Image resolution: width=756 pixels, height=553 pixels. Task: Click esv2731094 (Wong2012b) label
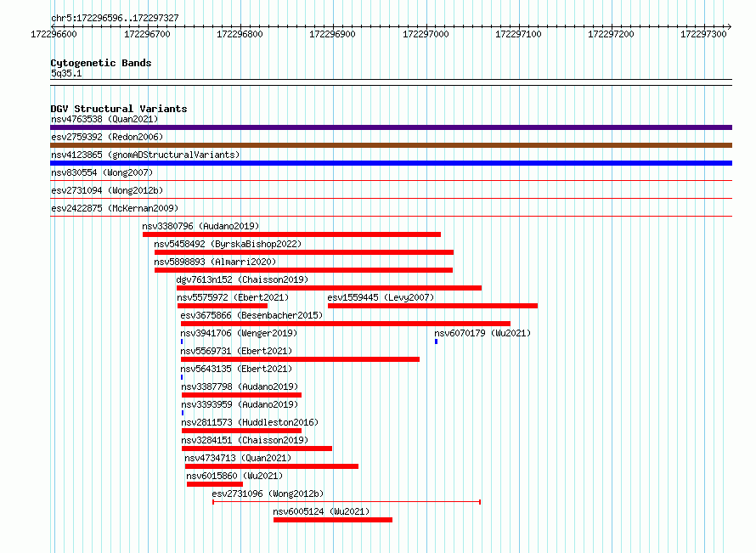(107, 190)
